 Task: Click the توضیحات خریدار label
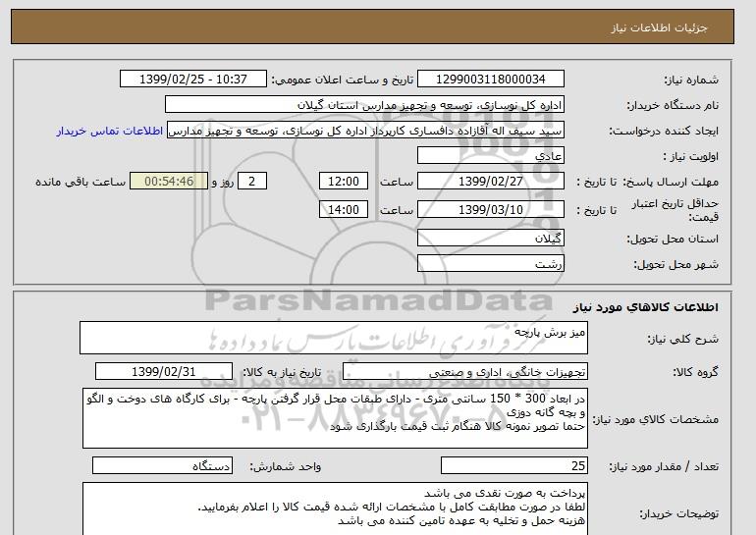tap(679, 514)
